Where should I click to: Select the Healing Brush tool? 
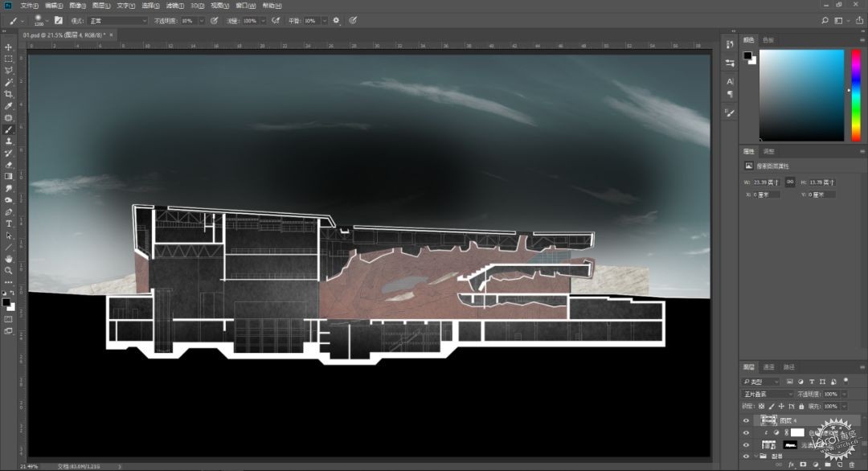point(8,118)
